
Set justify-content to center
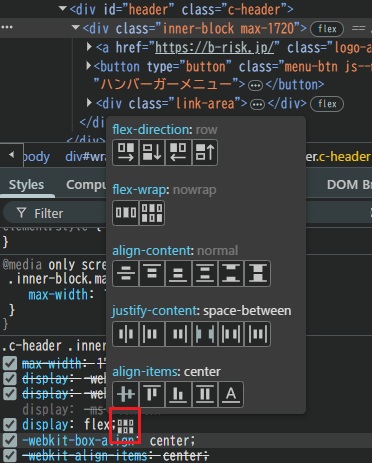tap(125, 334)
